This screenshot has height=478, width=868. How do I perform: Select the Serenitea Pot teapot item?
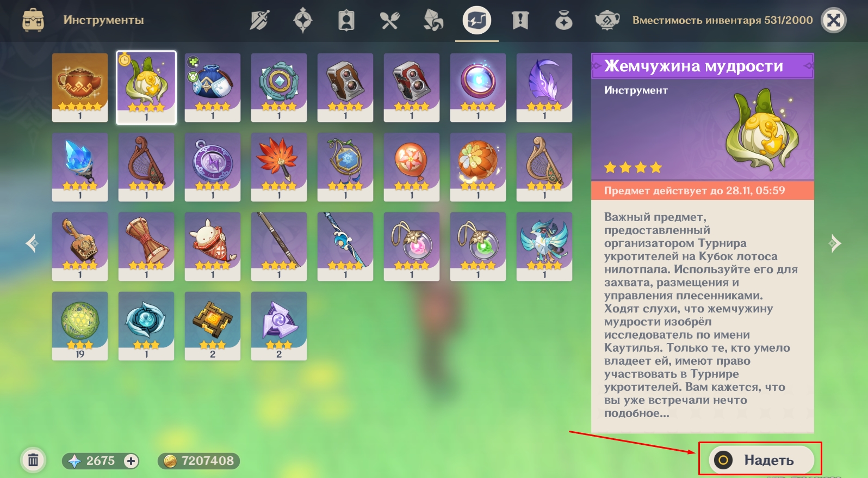80,87
